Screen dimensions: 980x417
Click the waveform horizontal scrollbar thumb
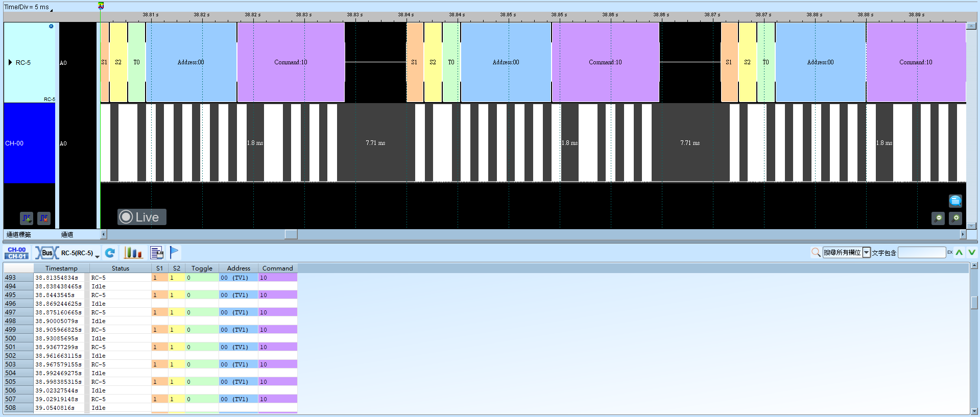tap(291, 234)
